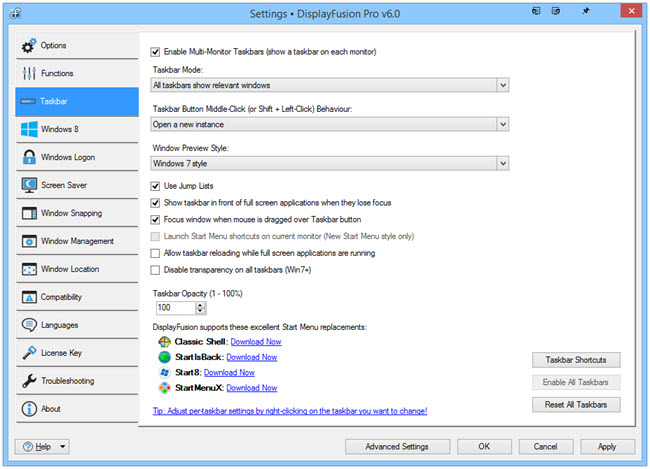Enable Disable transparency on all taskbars
The width and height of the screenshot is (650, 469).
(x=155, y=270)
